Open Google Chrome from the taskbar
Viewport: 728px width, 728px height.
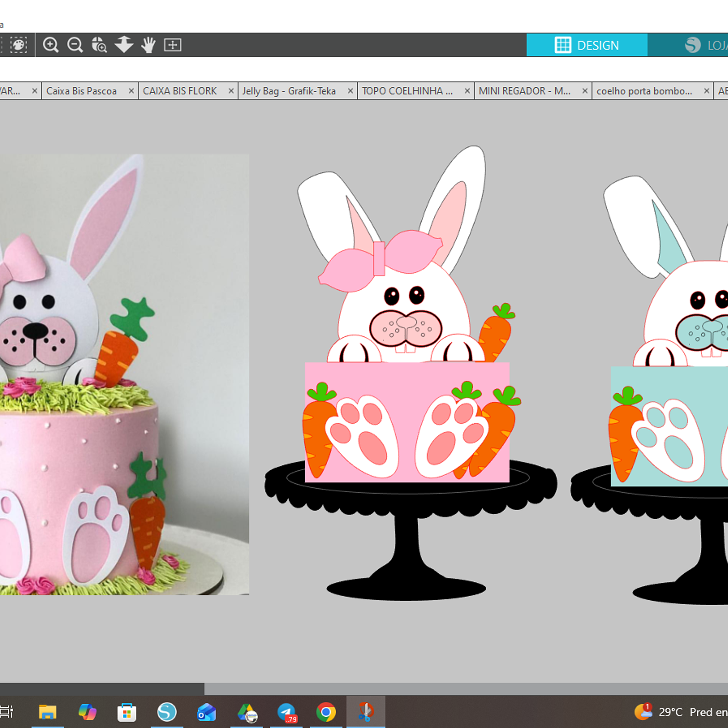tap(326, 712)
